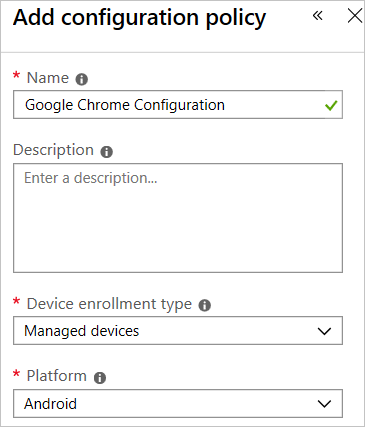365x427 pixels.
Task: Click the info icon next to Description
Action: click(x=107, y=152)
